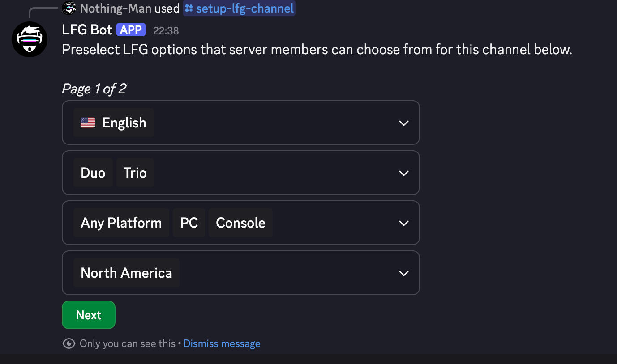Click the slash command icon beside setup-lfg-channel
Viewport: 617px width, 364px height.
coord(189,8)
